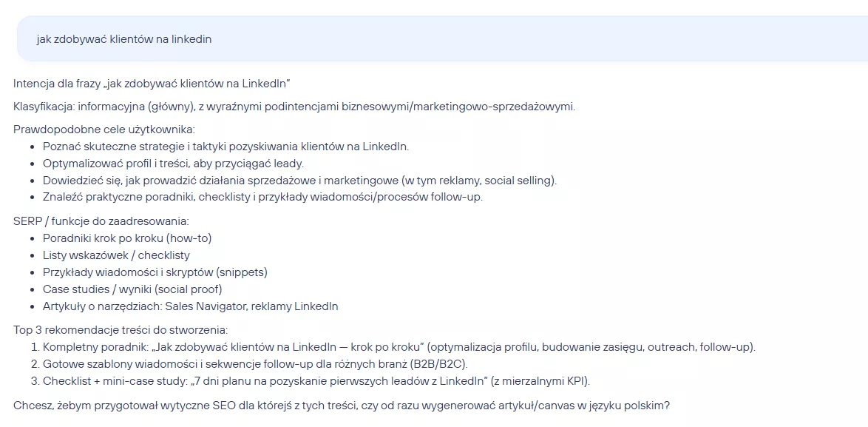
Task: Click the heading "Intencja dla frazy" line
Action: [x=151, y=81]
